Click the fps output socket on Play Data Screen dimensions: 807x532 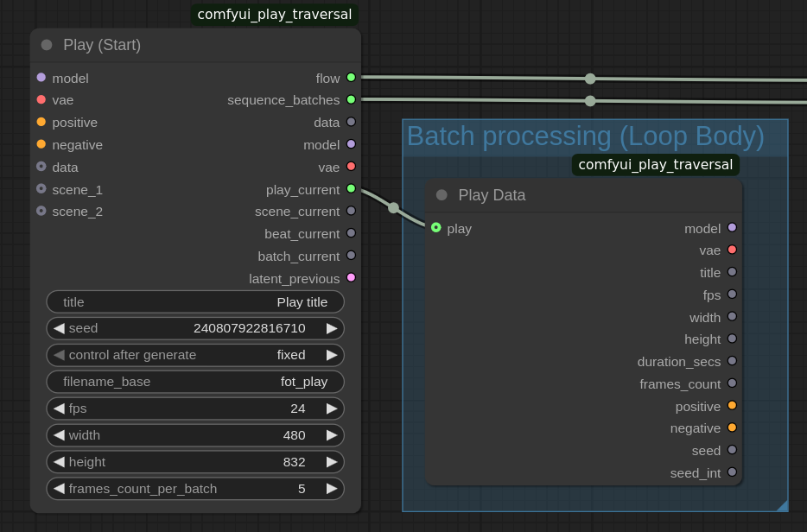pyautogui.click(x=732, y=294)
